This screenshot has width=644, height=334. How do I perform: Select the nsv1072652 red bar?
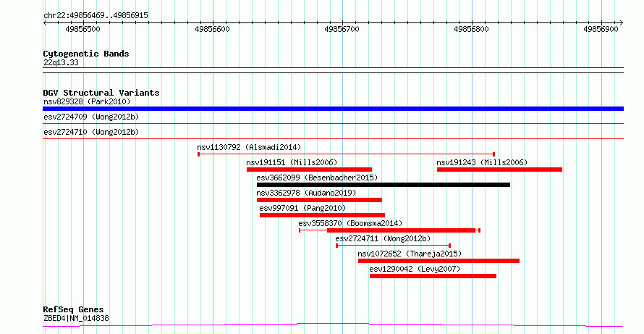point(438,261)
